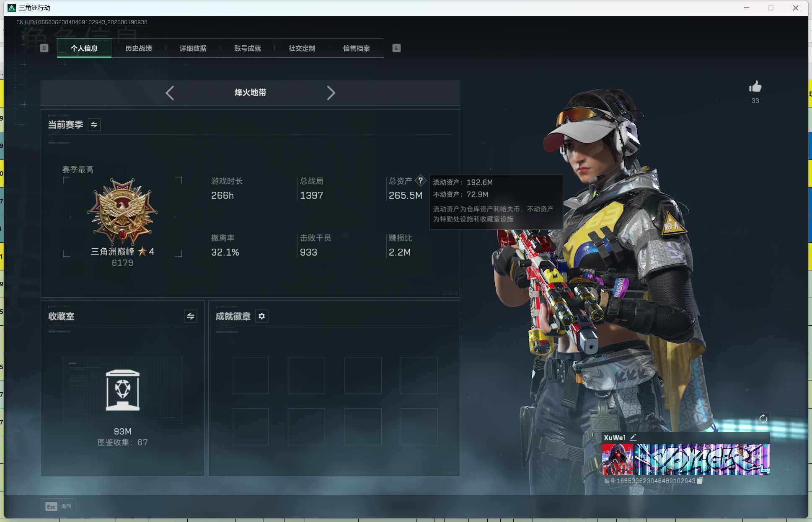
Task: Click the rotate character refresh icon
Action: click(x=763, y=419)
